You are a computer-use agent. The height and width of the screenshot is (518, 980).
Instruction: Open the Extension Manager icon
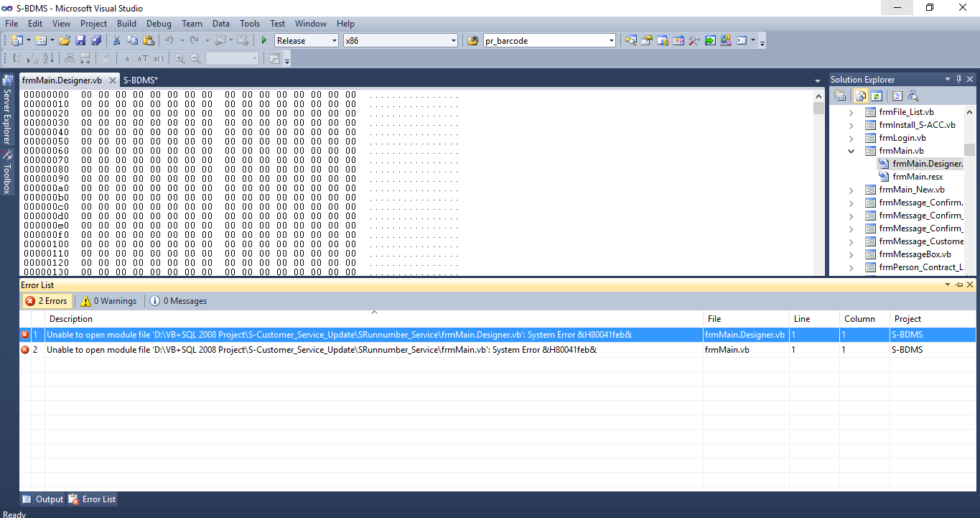click(x=726, y=40)
